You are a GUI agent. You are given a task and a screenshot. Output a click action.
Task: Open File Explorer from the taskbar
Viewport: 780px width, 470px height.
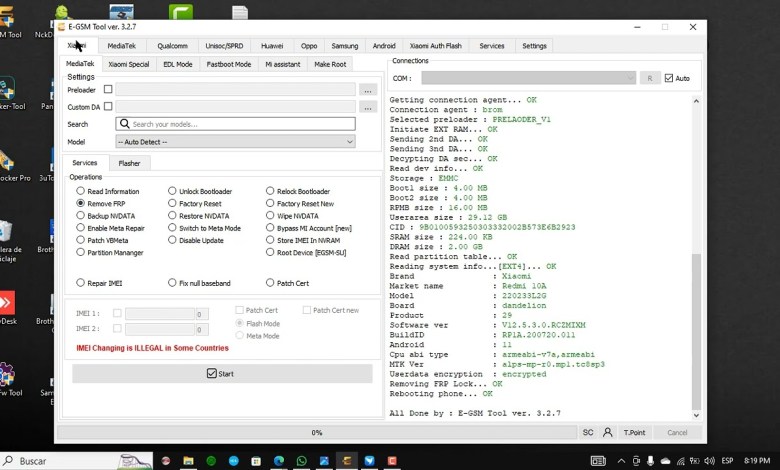(x=188, y=461)
